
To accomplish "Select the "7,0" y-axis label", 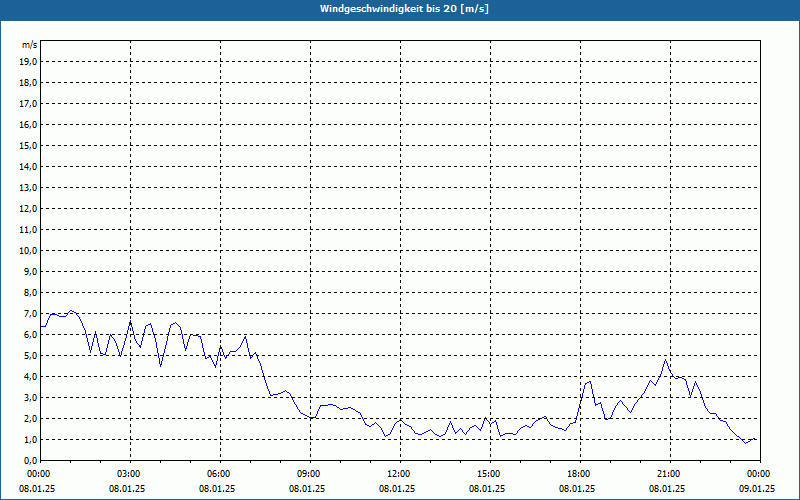I will pyautogui.click(x=30, y=313).
